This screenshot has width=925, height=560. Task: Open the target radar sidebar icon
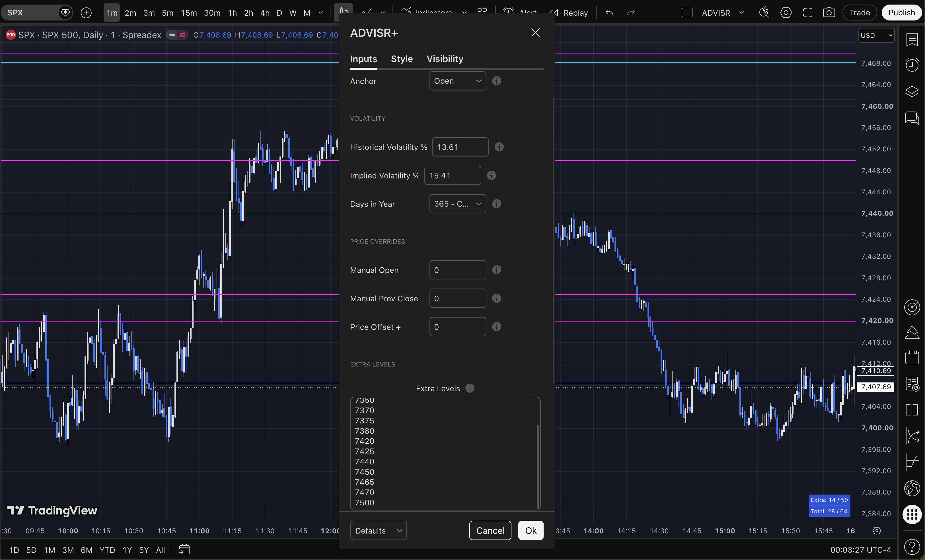coord(912,307)
